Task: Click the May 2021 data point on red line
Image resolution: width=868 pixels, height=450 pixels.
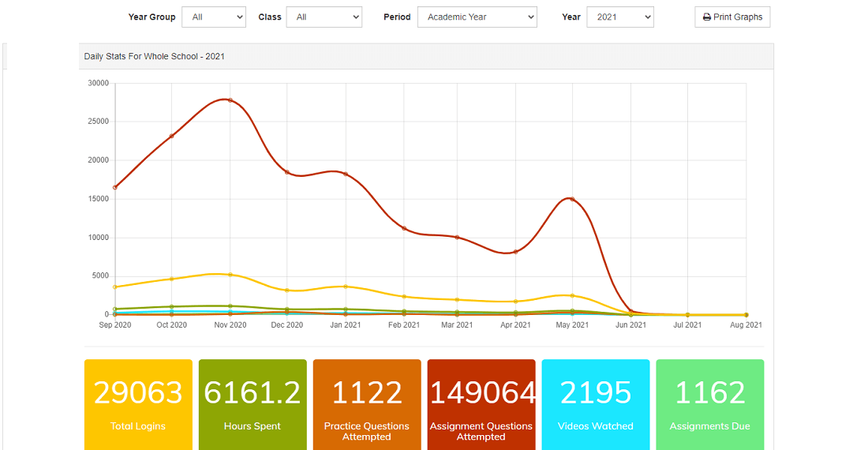Action: pos(572,199)
